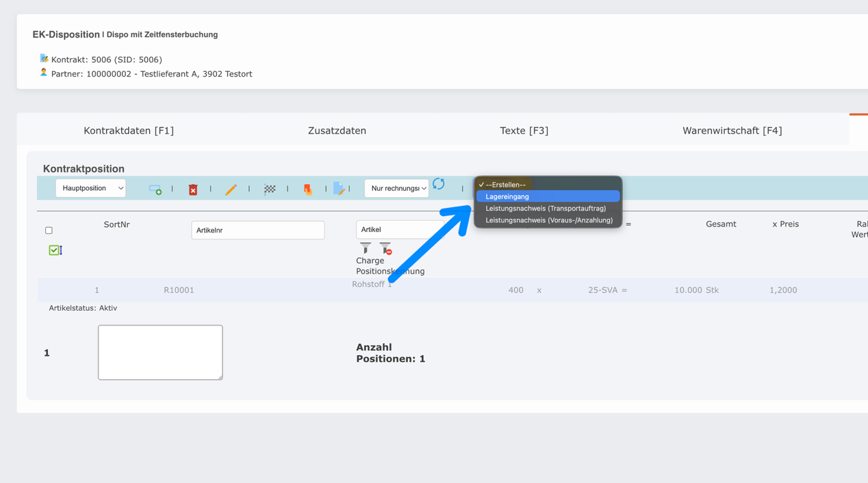The width and height of the screenshot is (868, 483).
Task: Clear the filter using the funnel-remove icon
Action: click(x=385, y=248)
